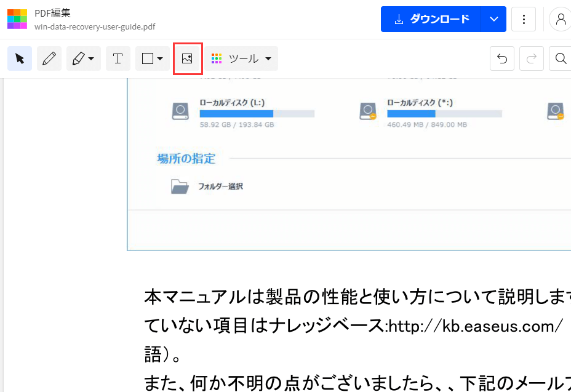Click the undo icon
571x392 pixels.
point(501,58)
